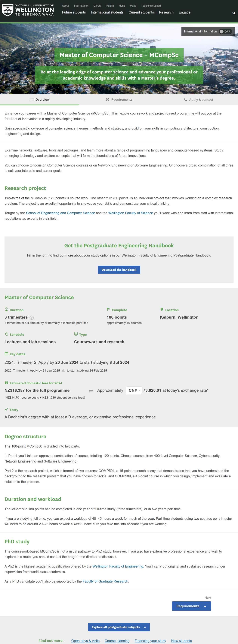
Task: Click the currency exchange arrows icon
Action: 91,391
